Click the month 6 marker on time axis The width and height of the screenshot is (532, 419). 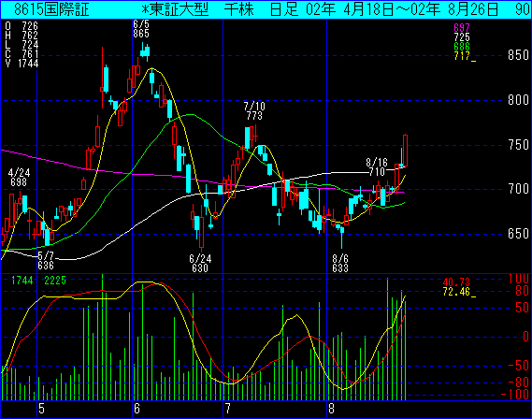pyautogui.click(x=137, y=409)
